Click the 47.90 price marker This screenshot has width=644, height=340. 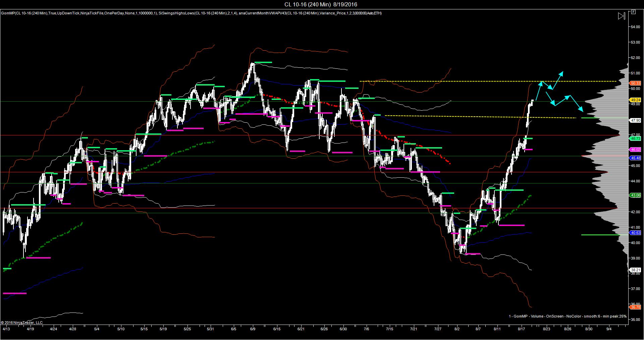(636, 120)
